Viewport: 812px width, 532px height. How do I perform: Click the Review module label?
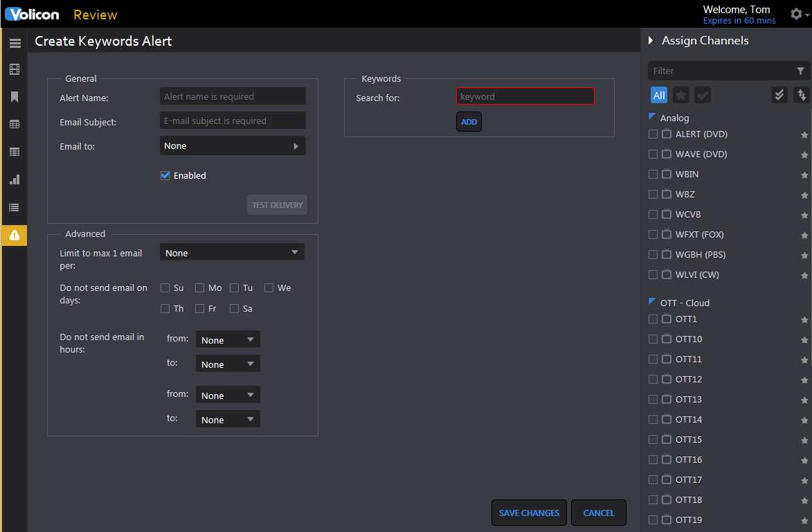(x=96, y=15)
